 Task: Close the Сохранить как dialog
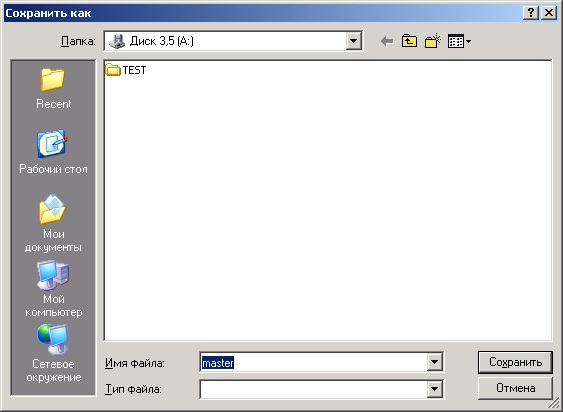(549, 13)
